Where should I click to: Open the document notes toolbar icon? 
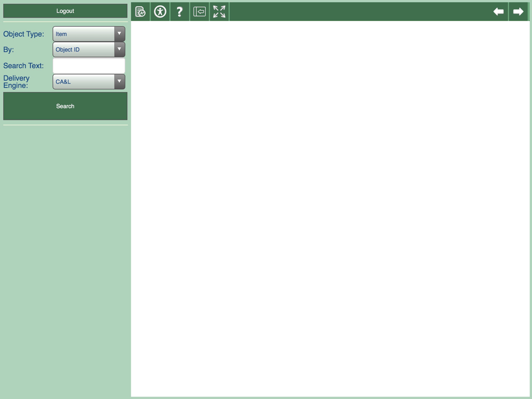click(140, 12)
